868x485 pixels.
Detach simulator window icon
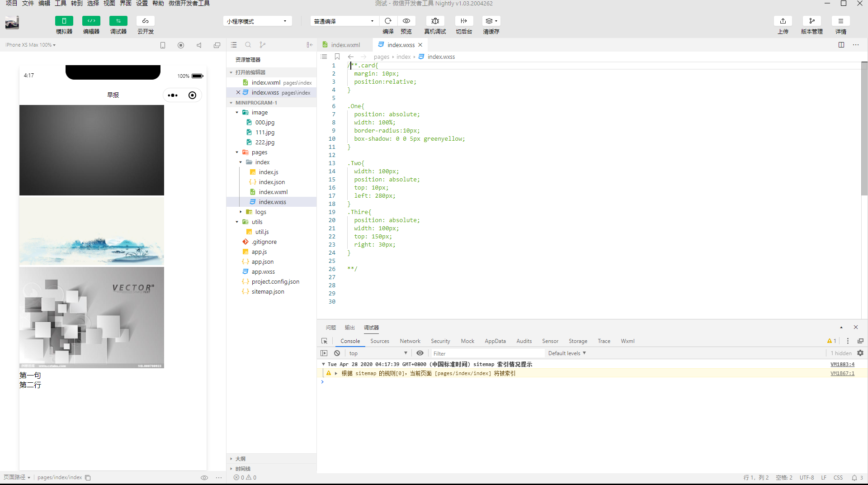217,45
